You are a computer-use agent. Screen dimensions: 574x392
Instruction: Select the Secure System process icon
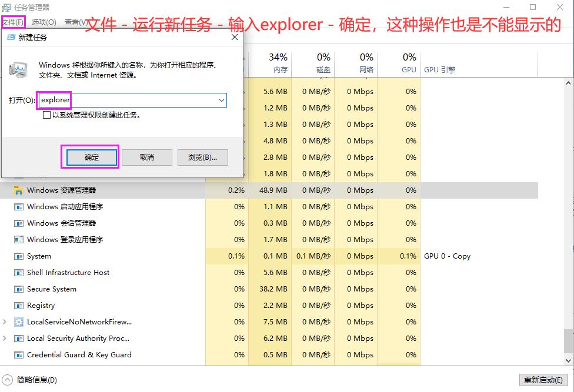point(19,289)
